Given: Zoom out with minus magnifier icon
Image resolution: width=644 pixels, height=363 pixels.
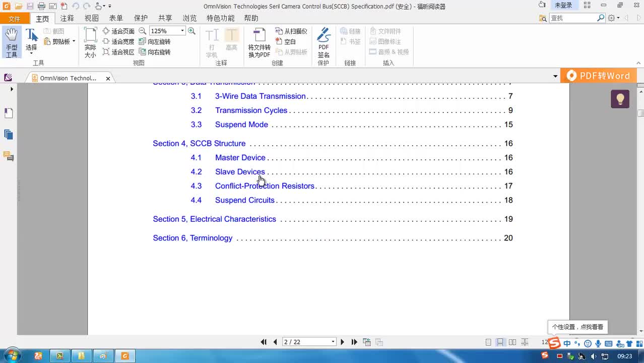Looking at the screenshot, I should [x=143, y=31].
